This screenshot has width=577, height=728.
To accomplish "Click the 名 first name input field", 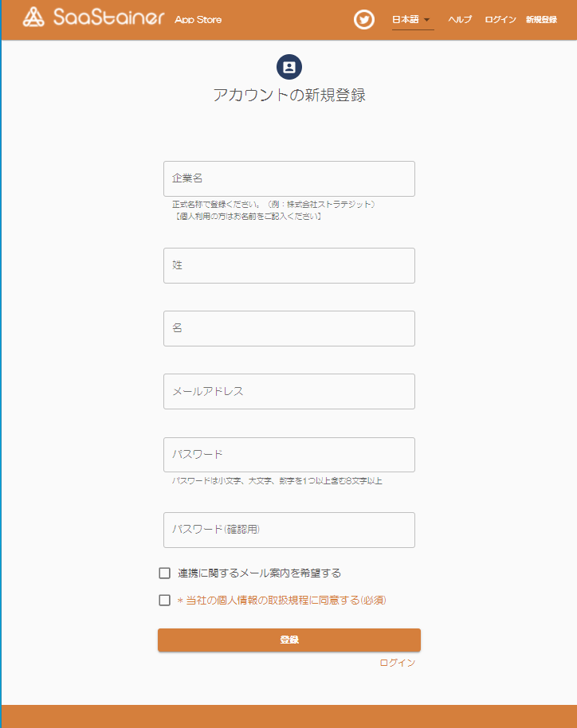I will click(x=288, y=328).
